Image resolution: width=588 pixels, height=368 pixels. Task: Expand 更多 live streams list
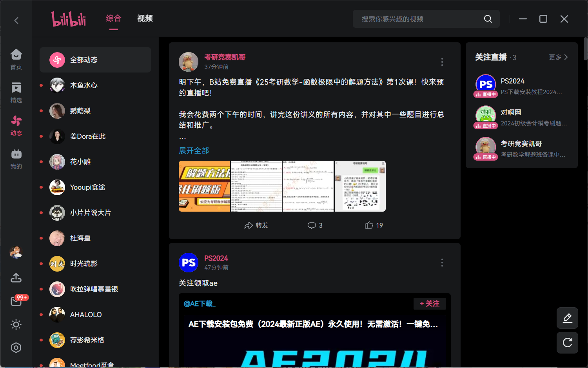[558, 57]
